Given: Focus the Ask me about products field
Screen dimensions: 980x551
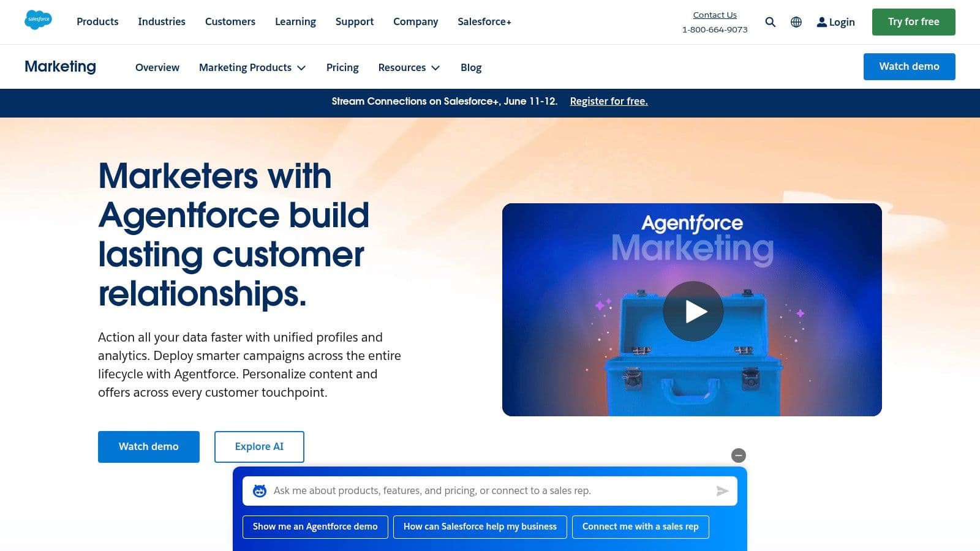Looking at the screenshot, I should tap(490, 491).
